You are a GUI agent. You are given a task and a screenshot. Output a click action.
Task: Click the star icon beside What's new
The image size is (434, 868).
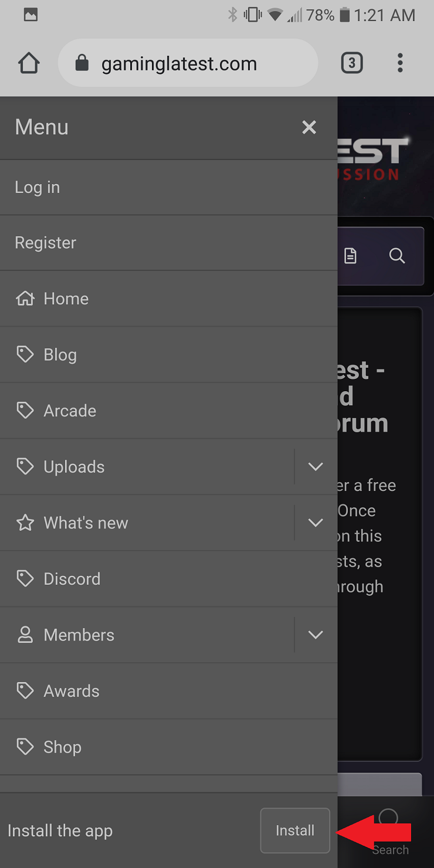click(25, 523)
